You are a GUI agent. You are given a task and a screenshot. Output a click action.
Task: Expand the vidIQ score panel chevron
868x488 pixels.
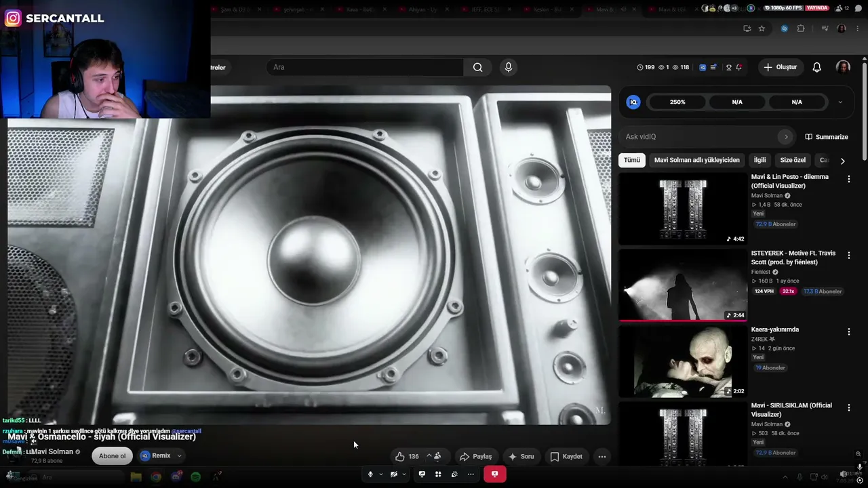(x=840, y=102)
